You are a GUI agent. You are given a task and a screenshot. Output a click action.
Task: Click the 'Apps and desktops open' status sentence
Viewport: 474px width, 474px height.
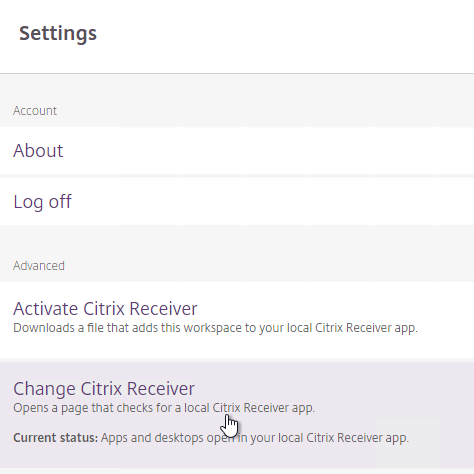pos(255,438)
